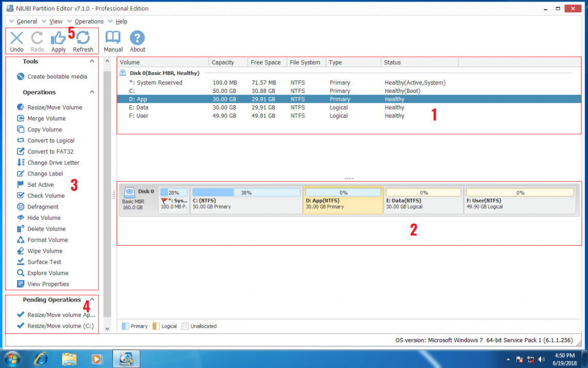
Task: Select E: Data(NTFS) partition block
Action: 423,200
